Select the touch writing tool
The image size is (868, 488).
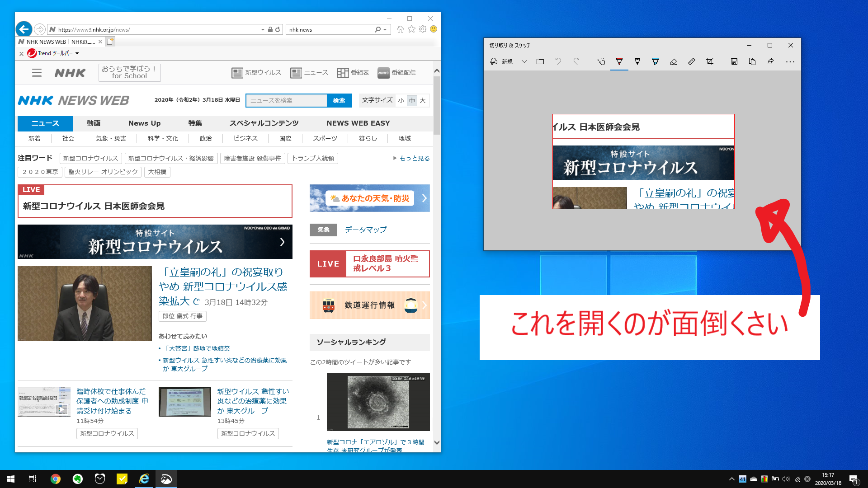[x=601, y=61]
